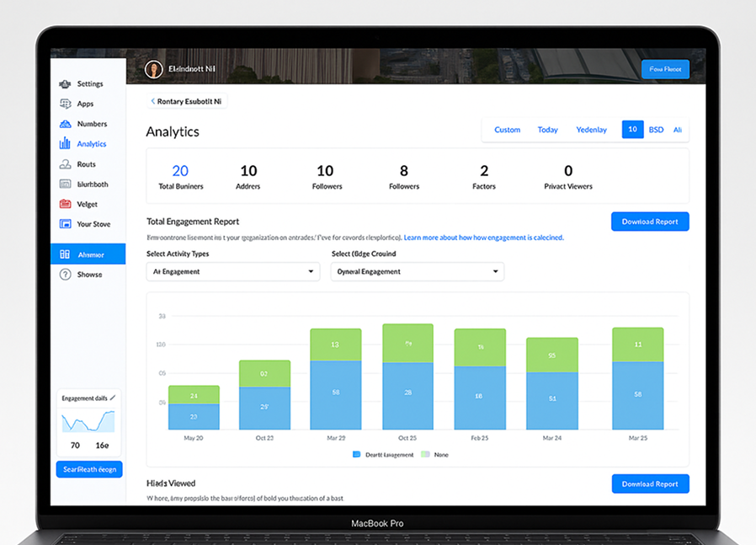756x545 pixels.
Task: Click the blue segment of Oct 25 bar
Action: coord(408,396)
